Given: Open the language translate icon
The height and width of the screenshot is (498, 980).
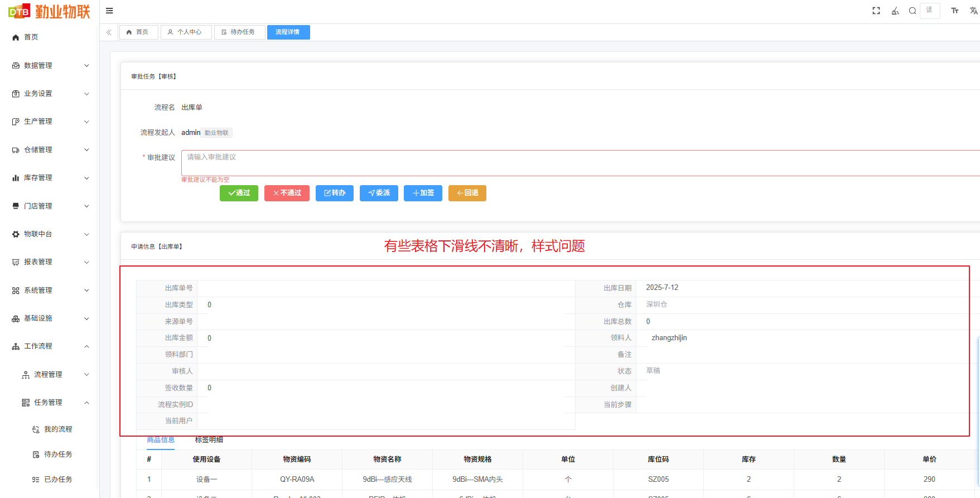Looking at the screenshot, I should coord(973,11).
